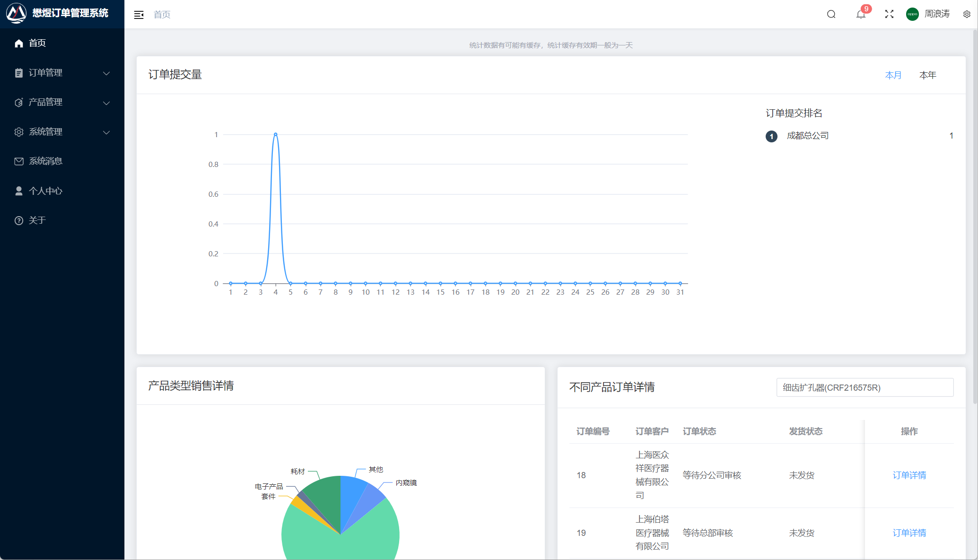Image resolution: width=978 pixels, height=560 pixels.
Task: Open notifications bell icon
Action: pos(861,14)
